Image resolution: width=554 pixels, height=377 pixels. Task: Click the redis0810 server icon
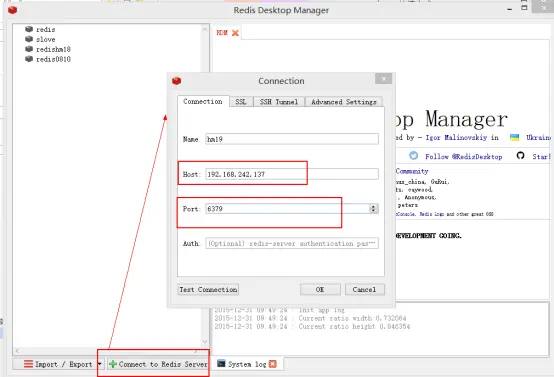[29, 59]
